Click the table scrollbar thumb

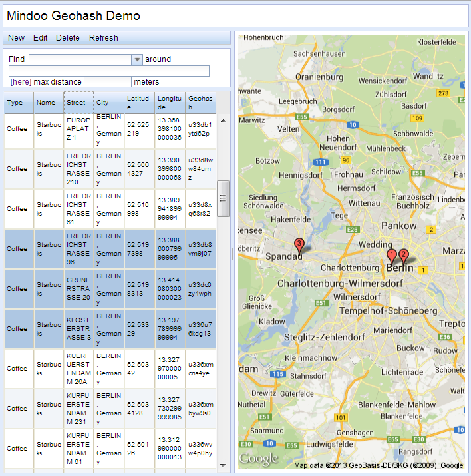(224, 198)
